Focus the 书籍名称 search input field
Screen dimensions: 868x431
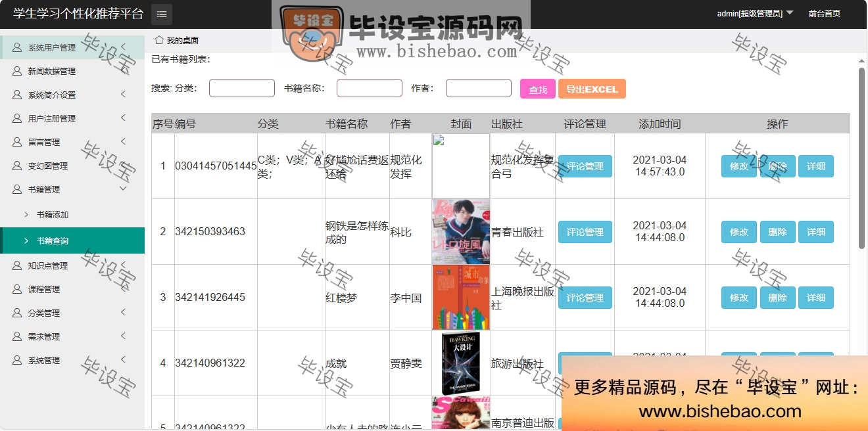coord(370,88)
